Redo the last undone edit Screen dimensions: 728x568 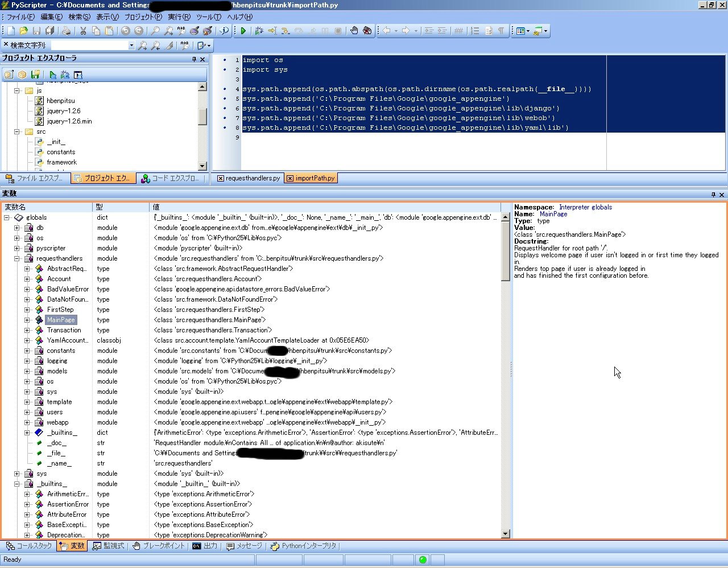138,31
